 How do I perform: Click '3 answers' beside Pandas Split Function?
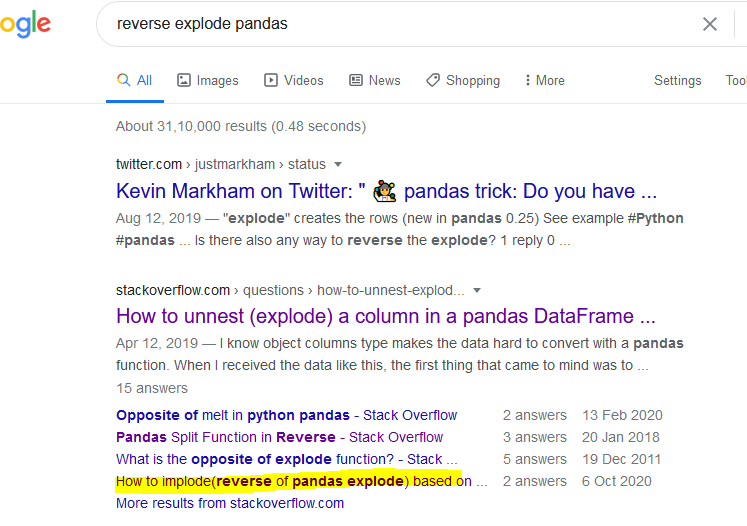(x=535, y=437)
